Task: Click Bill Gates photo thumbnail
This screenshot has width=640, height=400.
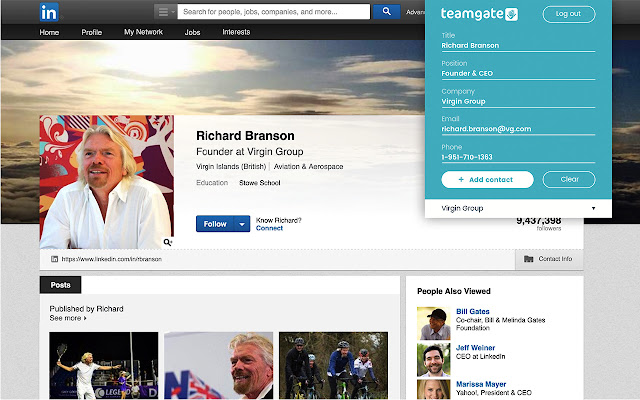Action: click(x=433, y=323)
